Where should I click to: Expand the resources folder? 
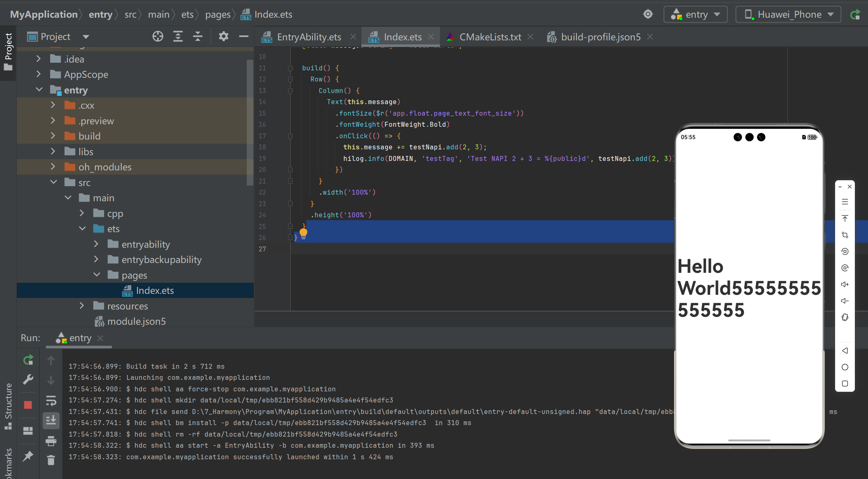tap(82, 306)
